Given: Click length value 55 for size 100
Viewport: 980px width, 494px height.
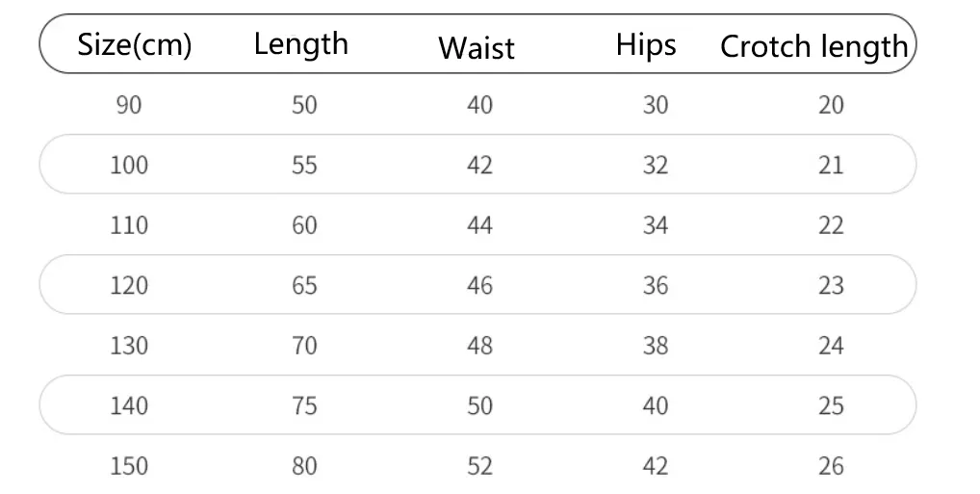Looking at the screenshot, I should coord(304,165).
